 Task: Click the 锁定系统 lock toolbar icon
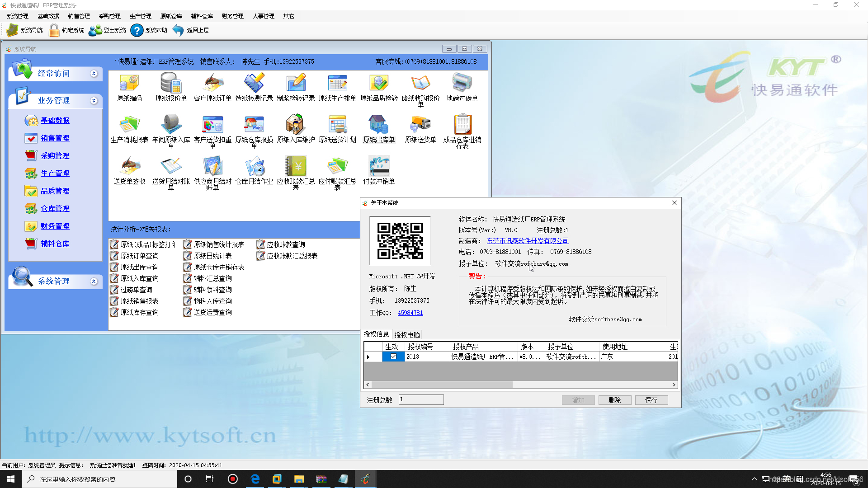[x=54, y=30]
